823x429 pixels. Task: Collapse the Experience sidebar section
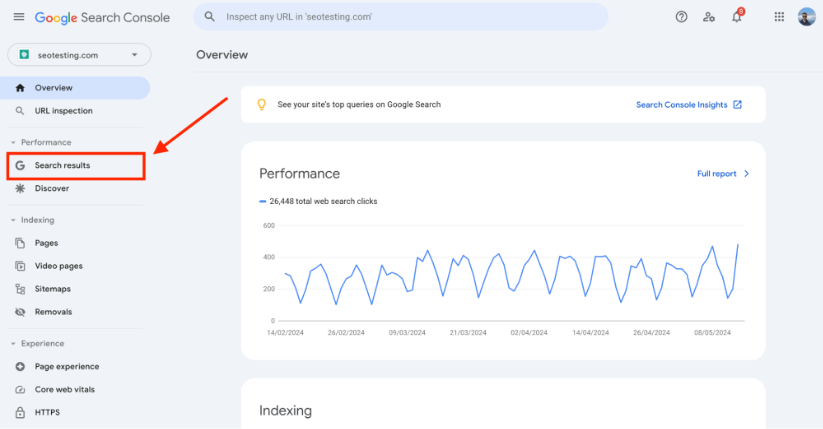coord(14,344)
